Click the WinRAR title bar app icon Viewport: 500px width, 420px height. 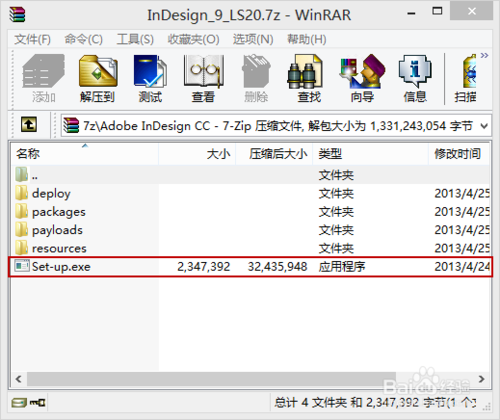pyautogui.click(x=17, y=14)
